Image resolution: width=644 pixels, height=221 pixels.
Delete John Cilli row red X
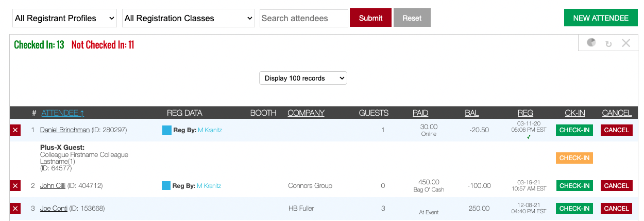click(x=15, y=186)
